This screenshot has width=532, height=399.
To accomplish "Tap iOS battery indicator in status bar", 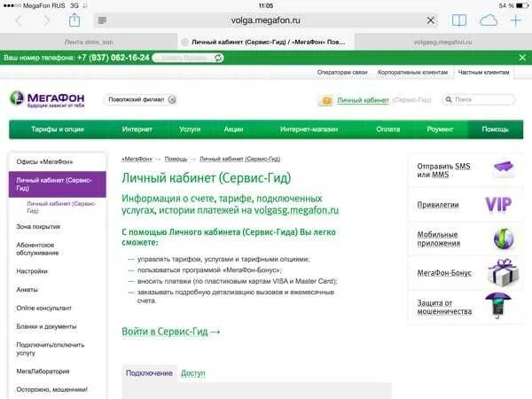I will [x=522, y=5].
